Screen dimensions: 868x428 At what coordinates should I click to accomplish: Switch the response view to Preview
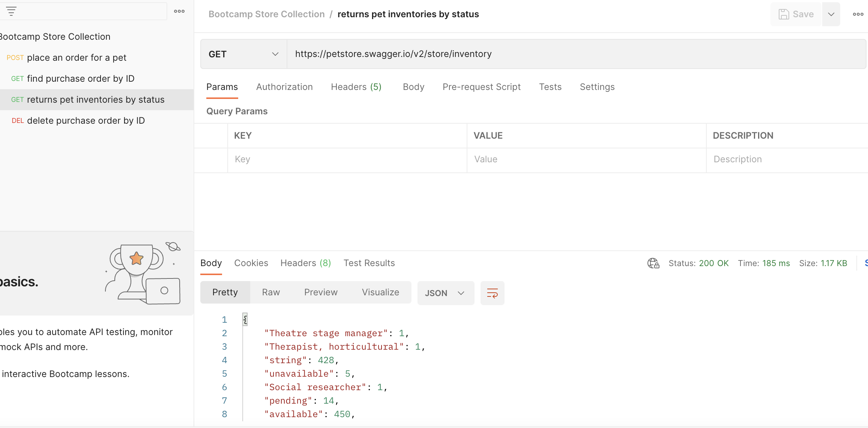pos(321,292)
